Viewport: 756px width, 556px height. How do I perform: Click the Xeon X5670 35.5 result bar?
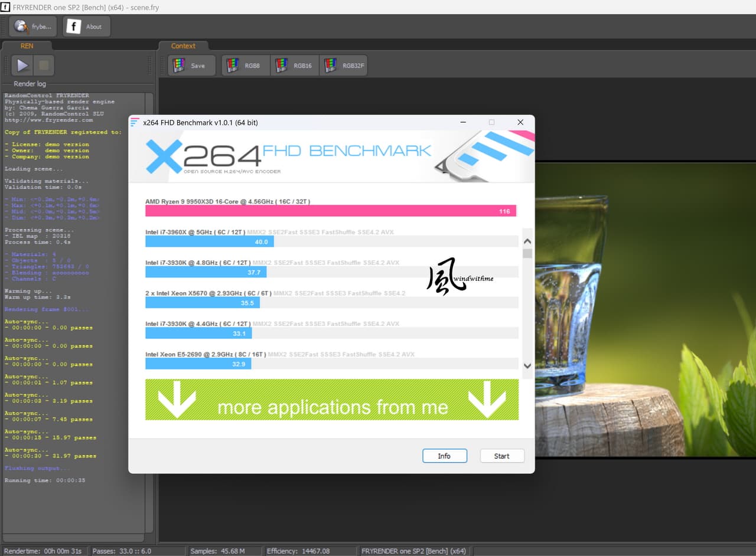203,303
